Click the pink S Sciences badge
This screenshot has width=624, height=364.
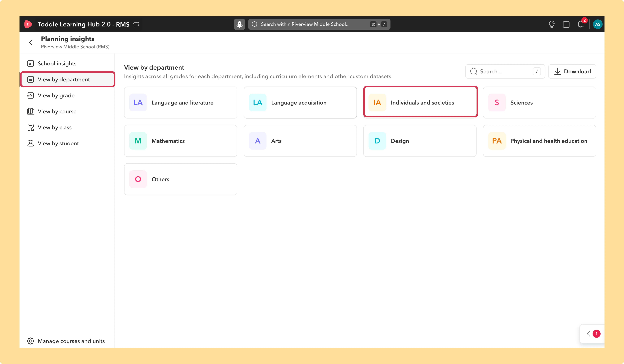click(497, 102)
